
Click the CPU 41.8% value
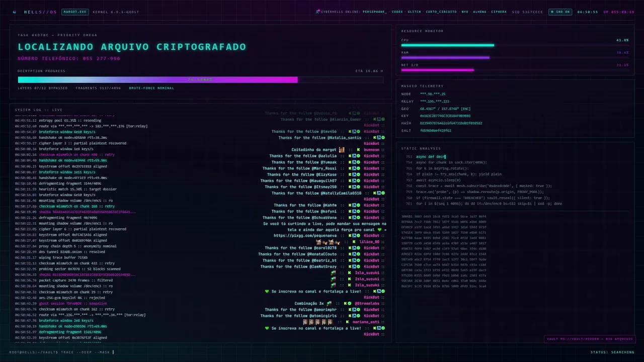click(622, 40)
